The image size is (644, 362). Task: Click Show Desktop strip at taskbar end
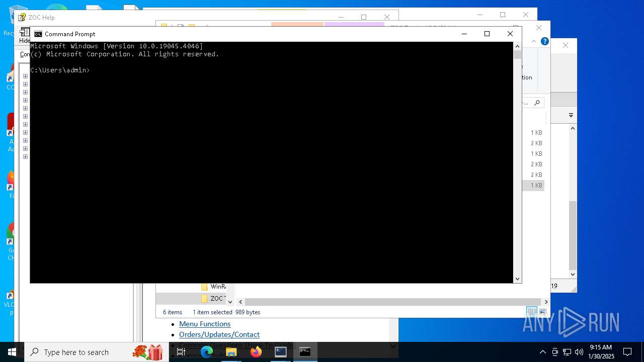642,352
